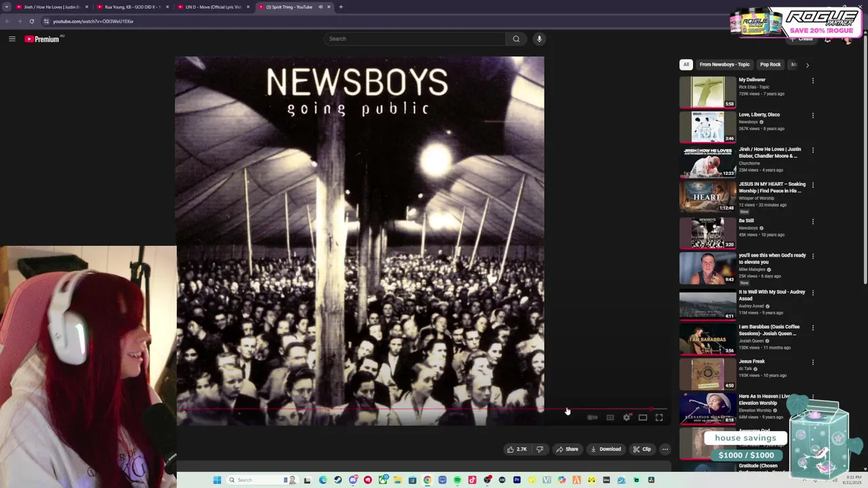Click the browser address bar URL
The width and height of the screenshot is (868, 488).
pyautogui.click(x=93, y=21)
